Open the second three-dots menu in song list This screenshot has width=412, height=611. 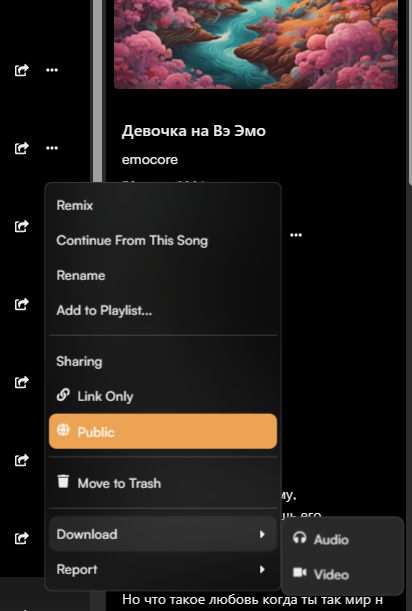pyautogui.click(x=52, y=148)
